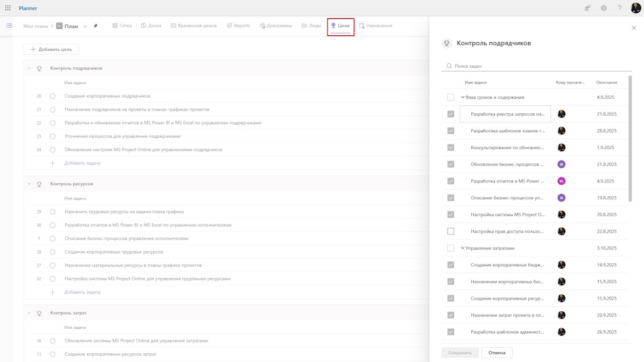
Task: Click the trophy icon in the side panel header
Action: 447,43
